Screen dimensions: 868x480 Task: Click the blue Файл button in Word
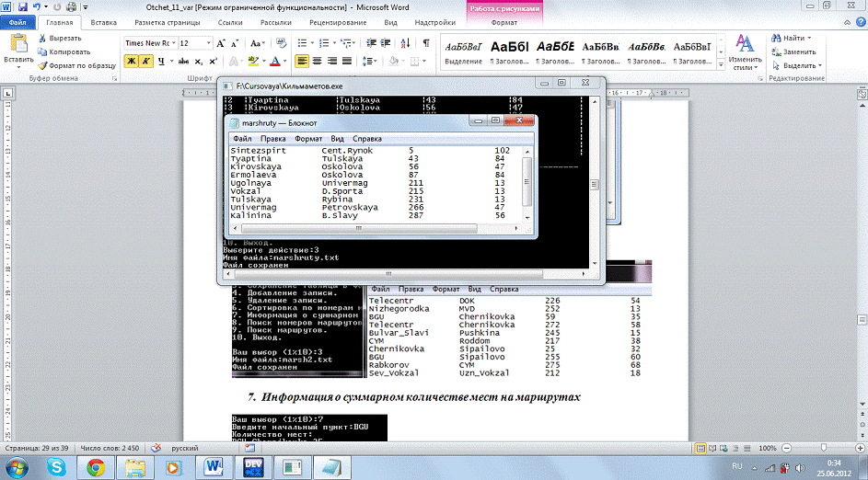coord(16,22)
